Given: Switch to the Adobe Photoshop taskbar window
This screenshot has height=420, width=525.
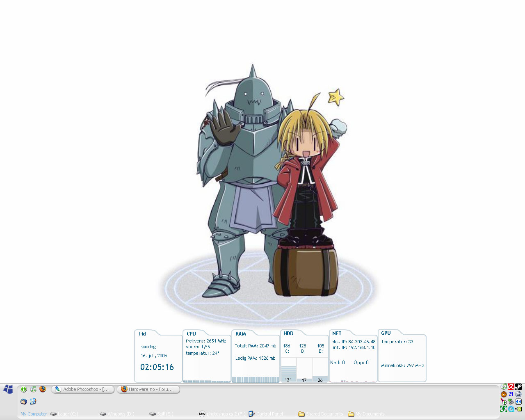Looking at the screenshot, I should point(82,389).
